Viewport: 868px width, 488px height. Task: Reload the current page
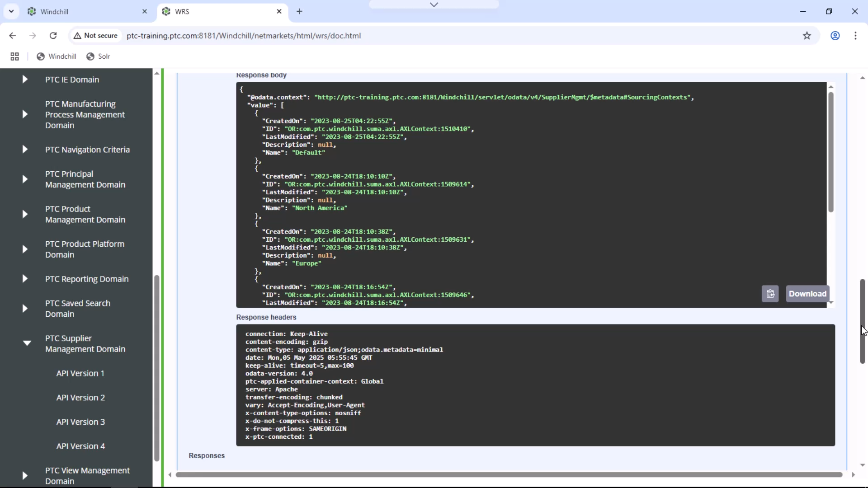(53, 36)
